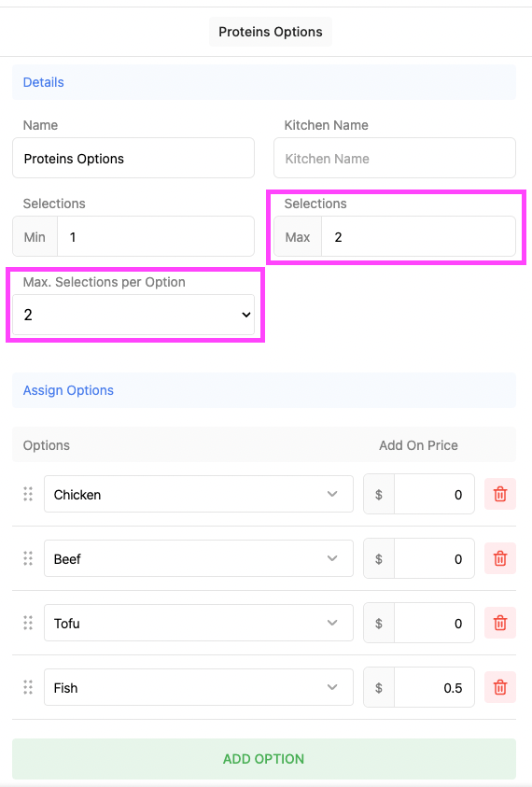This screenshot has height=787, width=532.
Task: Open the Max. Selections per Option dropdown
Action: 133,315
